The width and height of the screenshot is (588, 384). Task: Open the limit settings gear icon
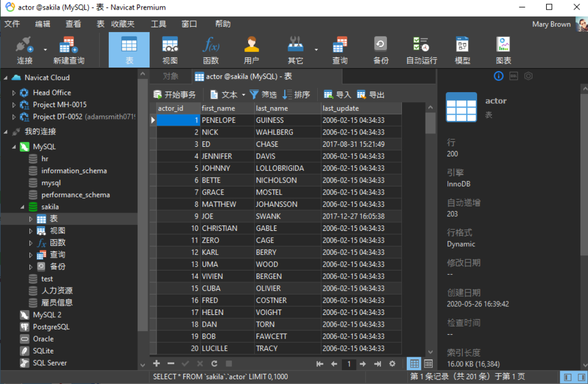[392, 364]
